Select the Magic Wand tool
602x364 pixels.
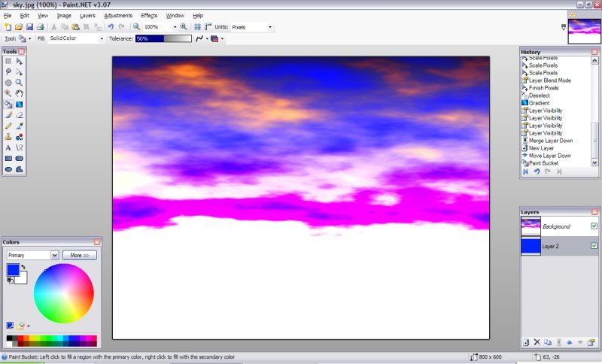coord(8,93)
